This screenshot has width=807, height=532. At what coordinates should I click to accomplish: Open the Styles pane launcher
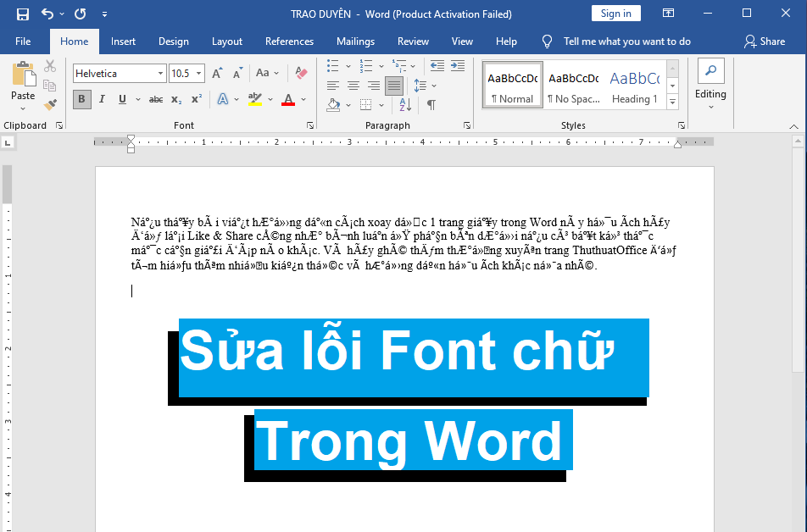pyautogui.click(x=682, y=125)
